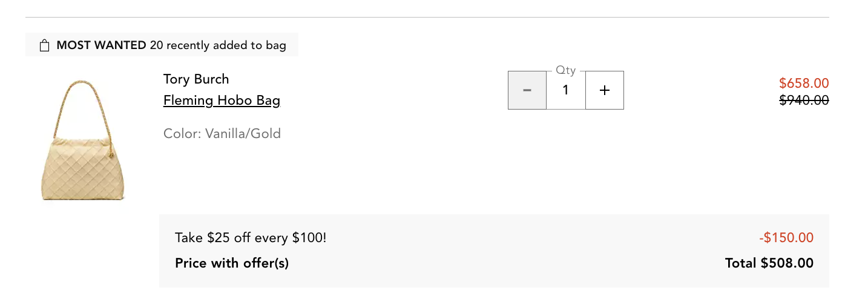Open the Fleming Hobo Bag product link
The image size is (868, 293).
pos(222,100)
